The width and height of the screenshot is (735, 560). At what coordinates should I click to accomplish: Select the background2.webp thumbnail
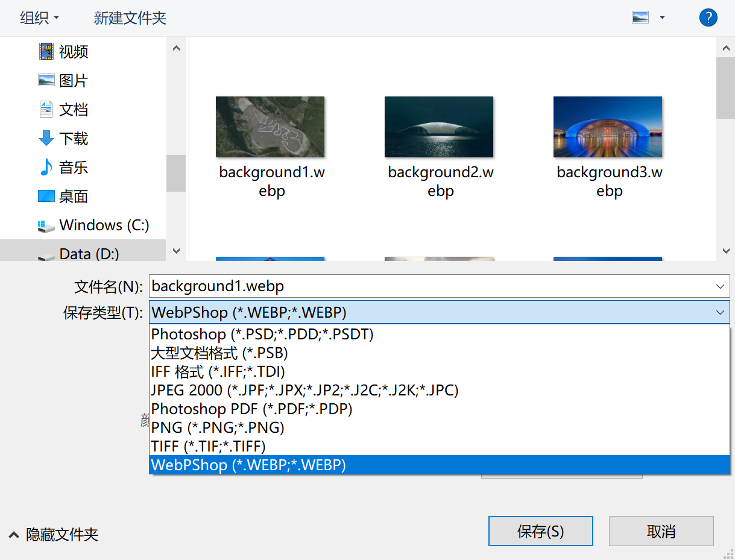point(439,127)
